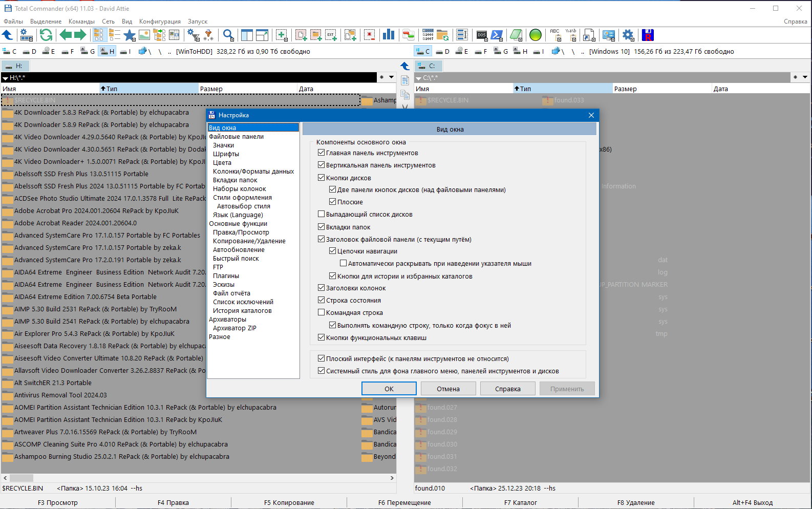Click the red asterisk unselect icon
Image resolution: width=812 pixels, height=509 pixels.
(370, 35)
